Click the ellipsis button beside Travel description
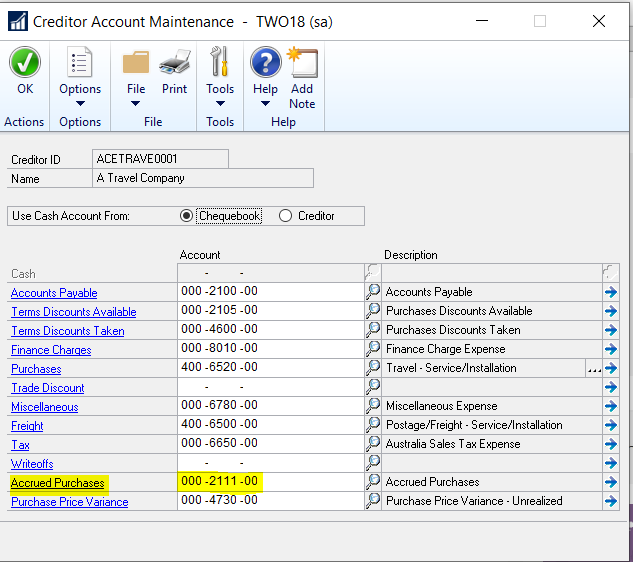The height and width of the screenshot is (562, 633). tap(594, 369)
